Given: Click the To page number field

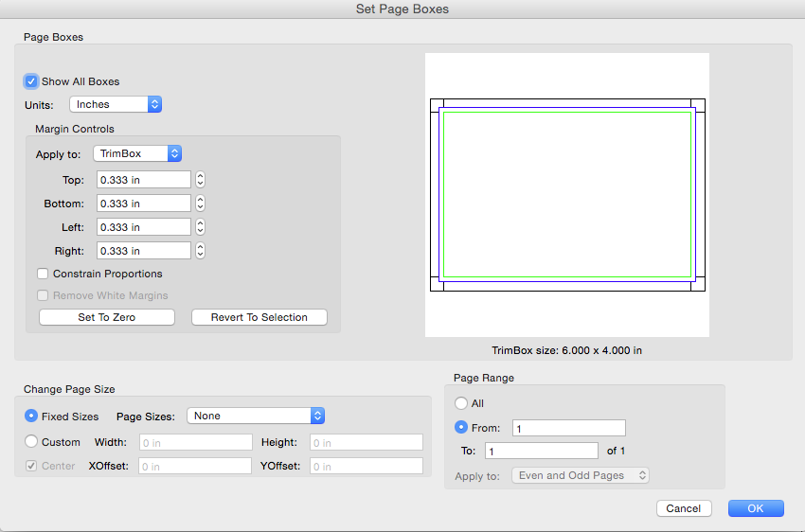Looking at the screenshot, I should pos(541,451).
